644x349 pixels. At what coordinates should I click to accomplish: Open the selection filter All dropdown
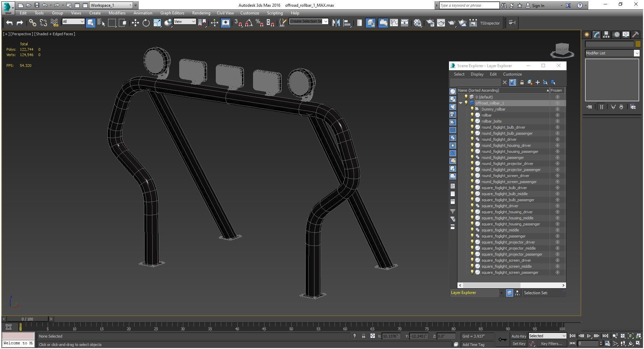click(73, 21)
